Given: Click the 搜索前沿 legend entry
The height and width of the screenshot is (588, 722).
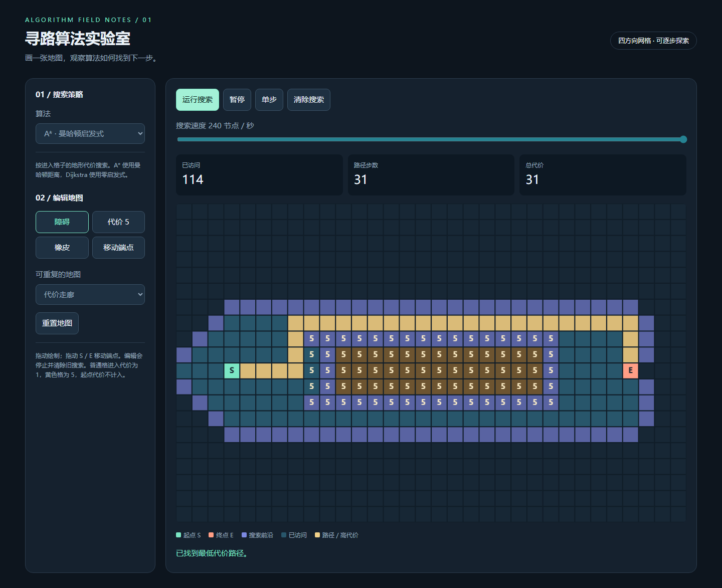Looking at the screenshot, I should pos(257,535).
